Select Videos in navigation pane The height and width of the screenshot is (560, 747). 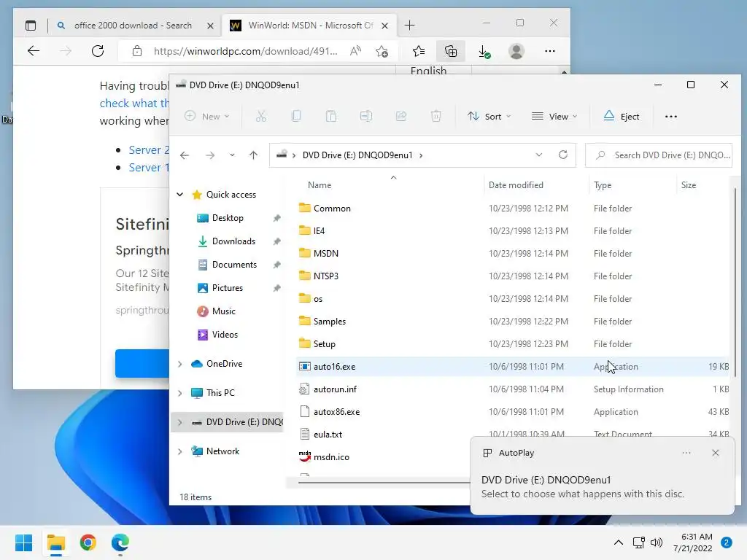click(x=225, y=335)
